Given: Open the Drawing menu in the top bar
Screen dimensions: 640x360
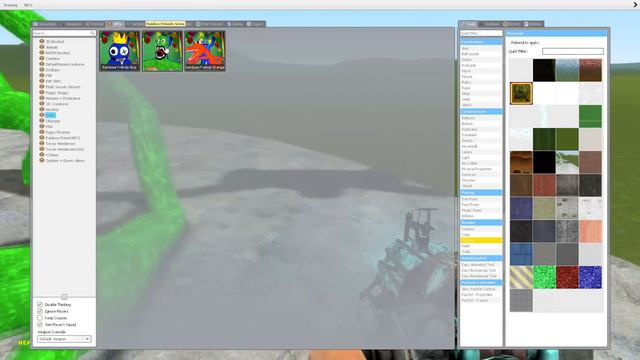Looking at the screenshot, I should coord(11,5).
